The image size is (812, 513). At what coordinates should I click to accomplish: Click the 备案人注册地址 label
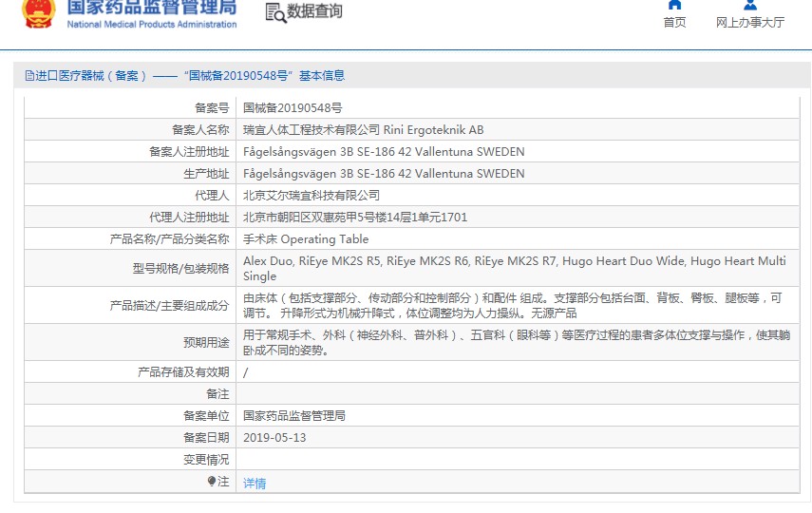click(x=189, y=151)
